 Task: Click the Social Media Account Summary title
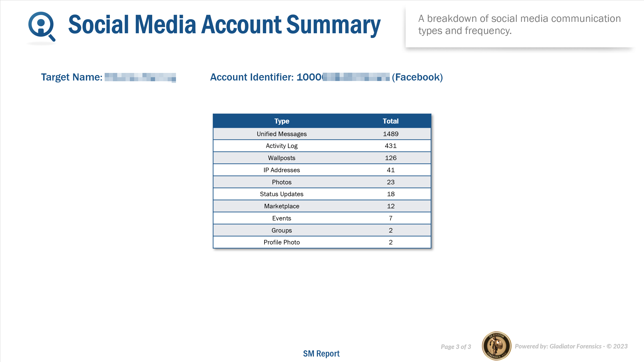pos(224,24)
